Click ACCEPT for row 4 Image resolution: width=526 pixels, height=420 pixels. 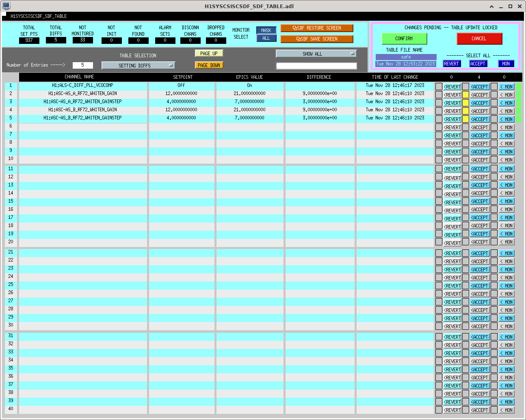coord(480,111)
